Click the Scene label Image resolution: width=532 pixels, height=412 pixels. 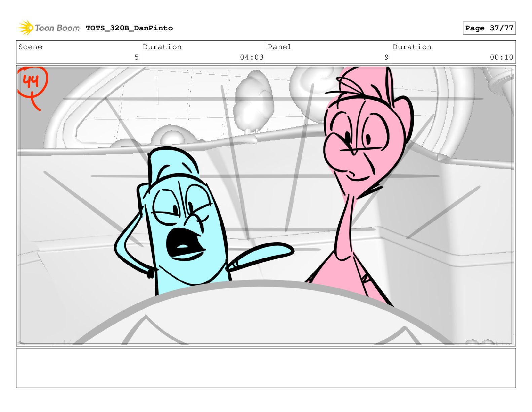click(x=30, y=47)
